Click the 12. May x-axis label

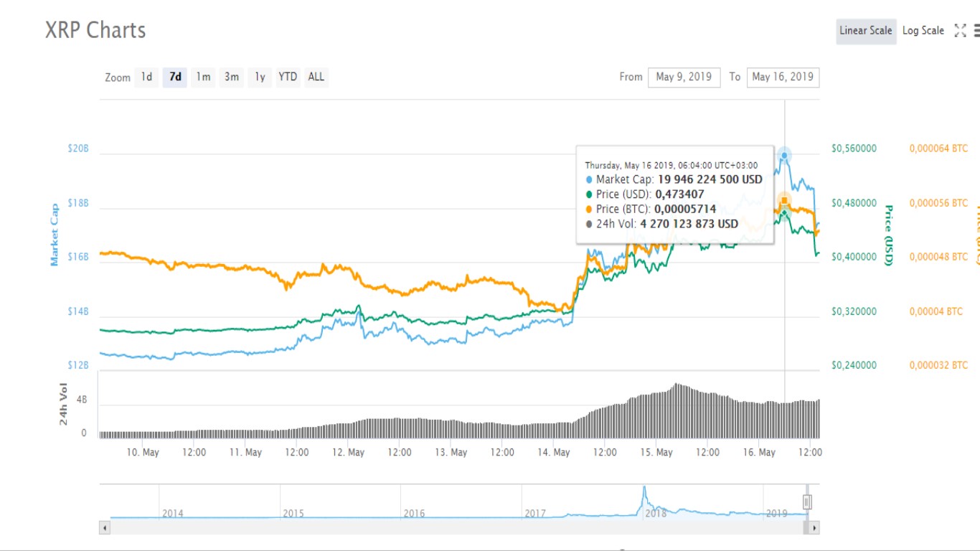point(348,452)
